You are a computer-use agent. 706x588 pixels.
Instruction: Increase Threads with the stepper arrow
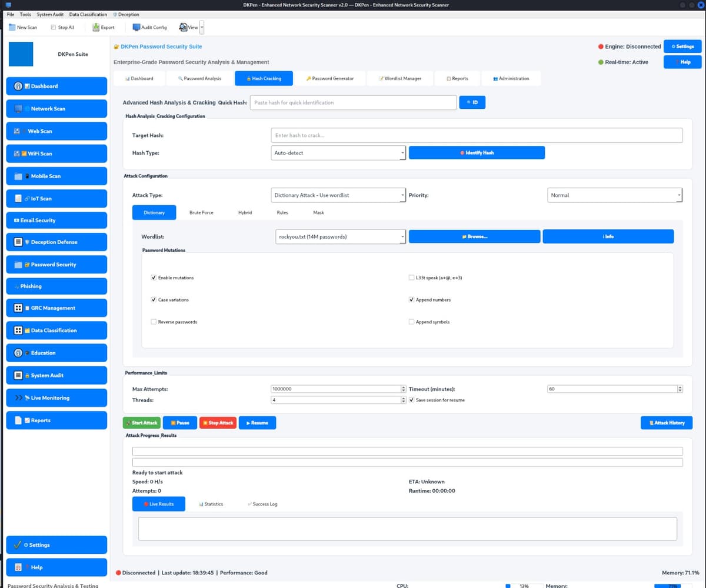click(402, 397)
